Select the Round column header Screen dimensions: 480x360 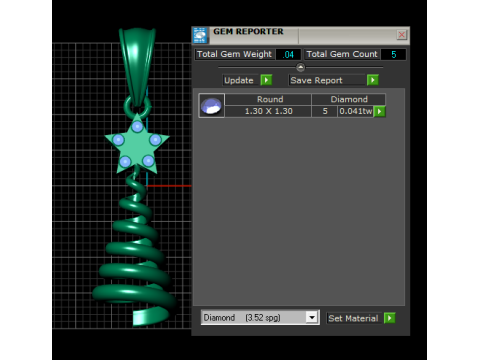[268, 99]
